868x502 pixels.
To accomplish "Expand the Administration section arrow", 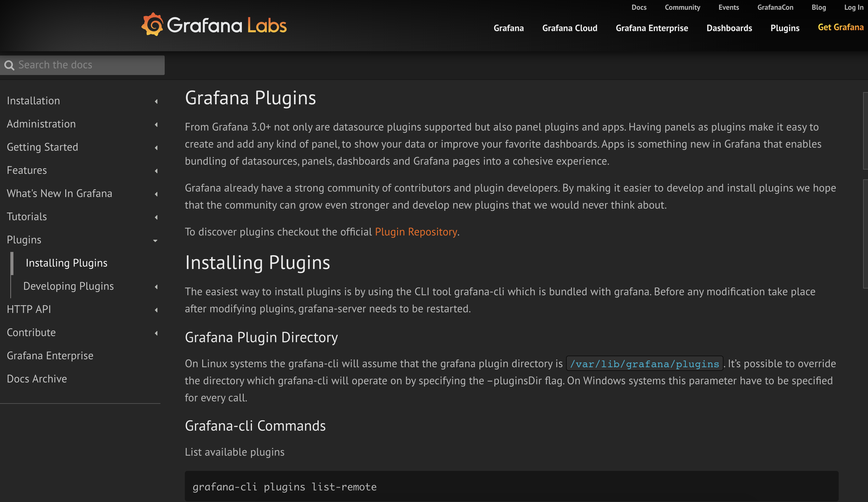I will (156, 124).
